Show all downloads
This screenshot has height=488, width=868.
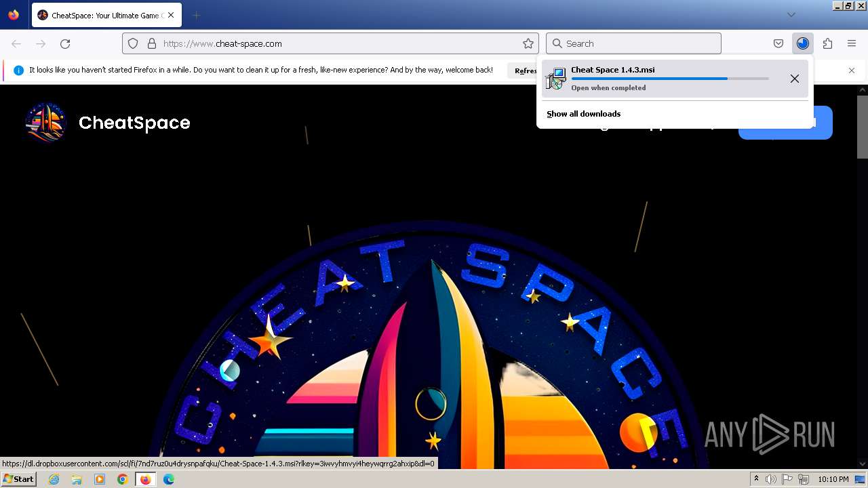584,114
